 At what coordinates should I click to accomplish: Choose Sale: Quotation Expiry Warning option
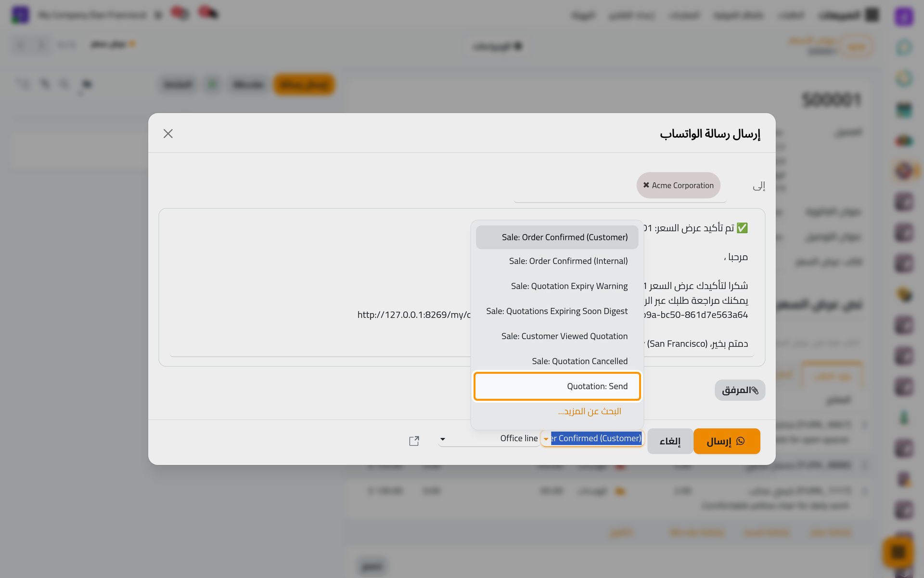coord(557,286)
